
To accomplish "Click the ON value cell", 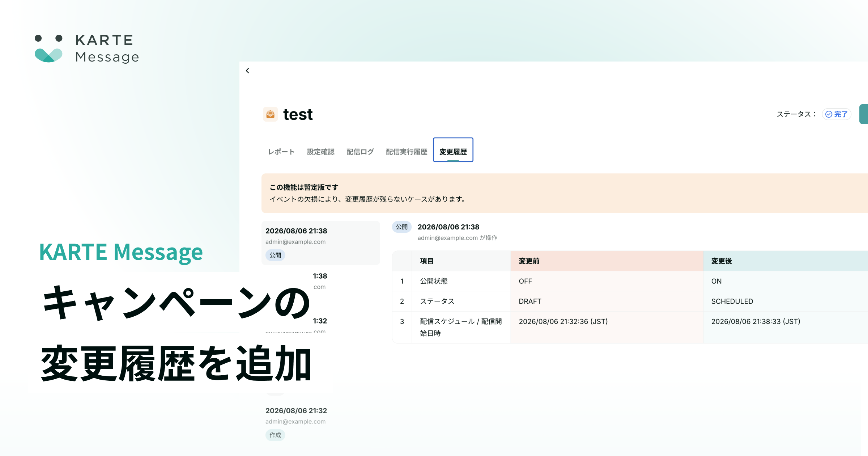I will [786, 281].
